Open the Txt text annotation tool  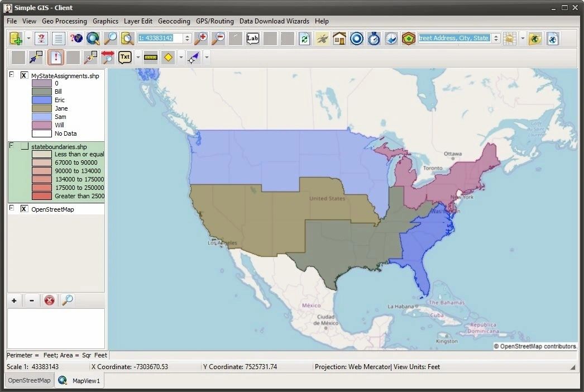click(x=125, y=56)
